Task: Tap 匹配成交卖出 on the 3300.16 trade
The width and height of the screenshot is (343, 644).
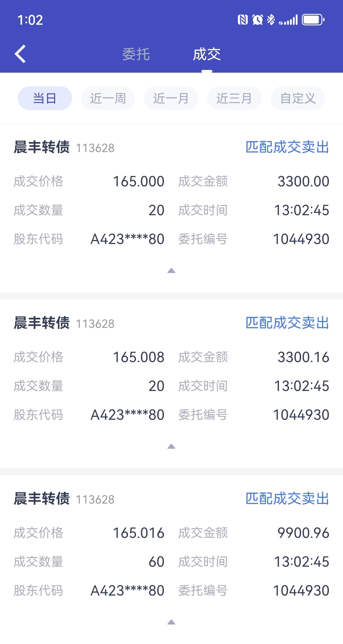Action: click(287, 323)
